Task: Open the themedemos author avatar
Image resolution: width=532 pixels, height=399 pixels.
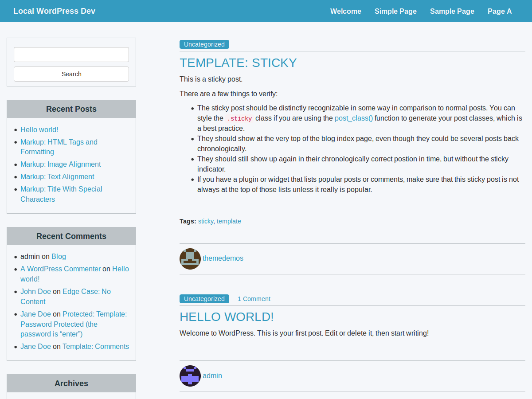Action: [x=190, y=258]
